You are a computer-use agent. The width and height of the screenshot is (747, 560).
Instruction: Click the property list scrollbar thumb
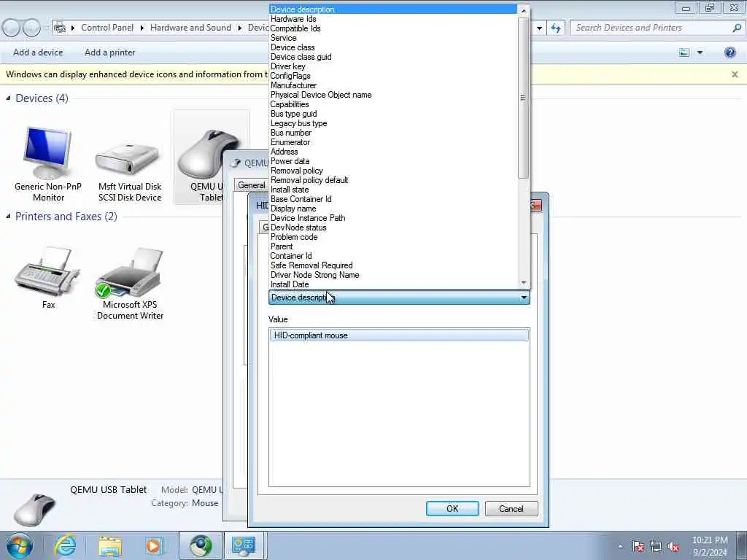pos(524,97)
